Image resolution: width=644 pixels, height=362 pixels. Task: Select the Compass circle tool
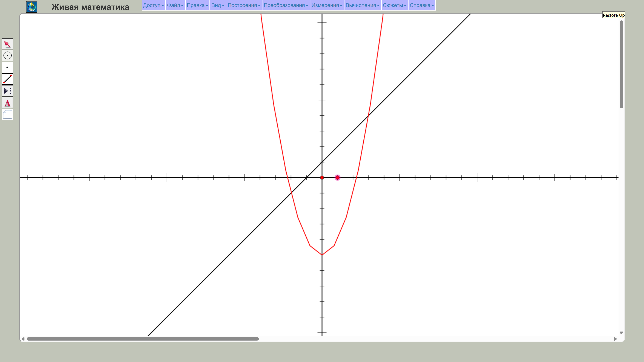pyautogui.click(x=7, y=55)
